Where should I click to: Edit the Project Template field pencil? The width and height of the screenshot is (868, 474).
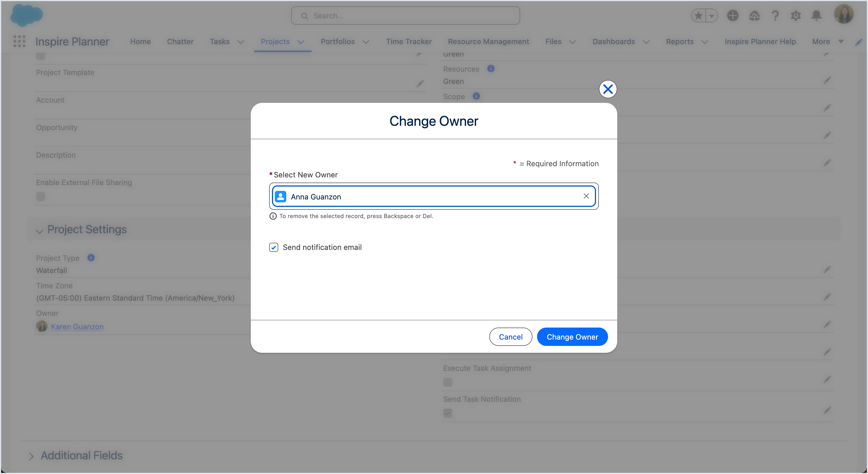[x=420, y=83]
